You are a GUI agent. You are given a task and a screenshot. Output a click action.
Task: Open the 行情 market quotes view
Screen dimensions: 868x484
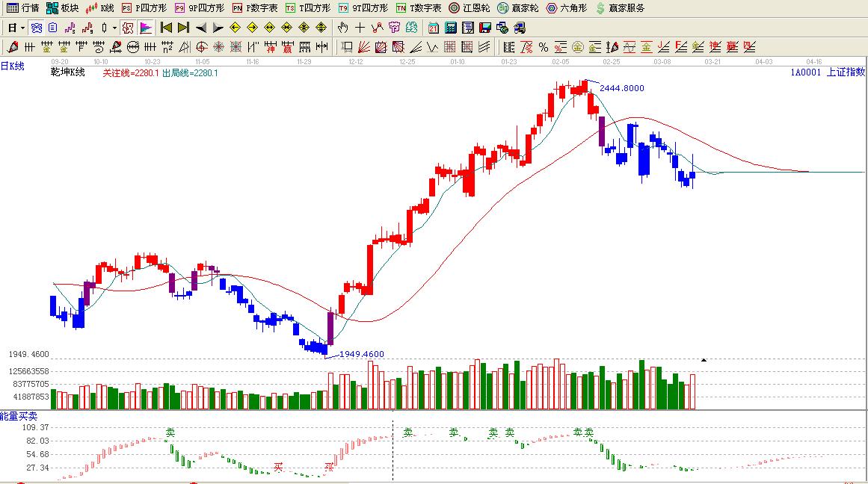pyautogui.click(x=22, y=8)
